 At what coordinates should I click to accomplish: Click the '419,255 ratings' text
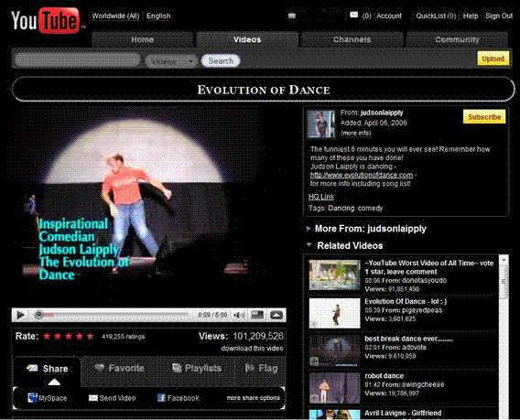[x=124, y=337]
